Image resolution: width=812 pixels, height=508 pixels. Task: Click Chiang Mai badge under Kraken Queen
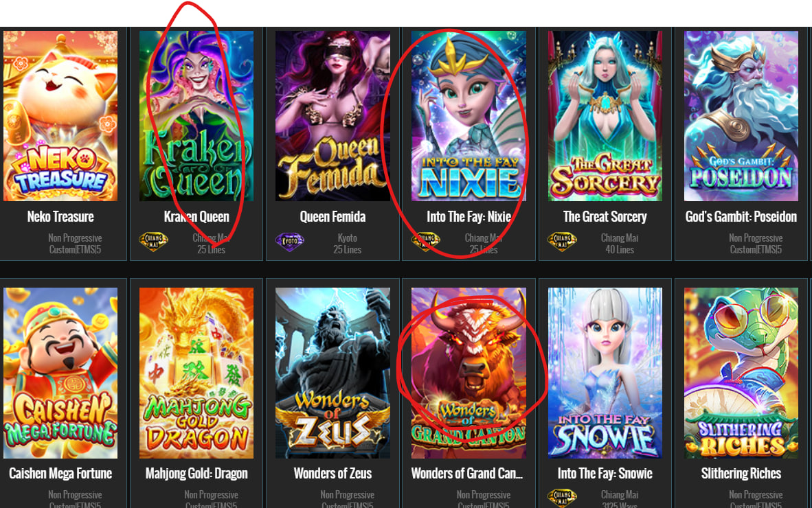(x=154, y=241)
